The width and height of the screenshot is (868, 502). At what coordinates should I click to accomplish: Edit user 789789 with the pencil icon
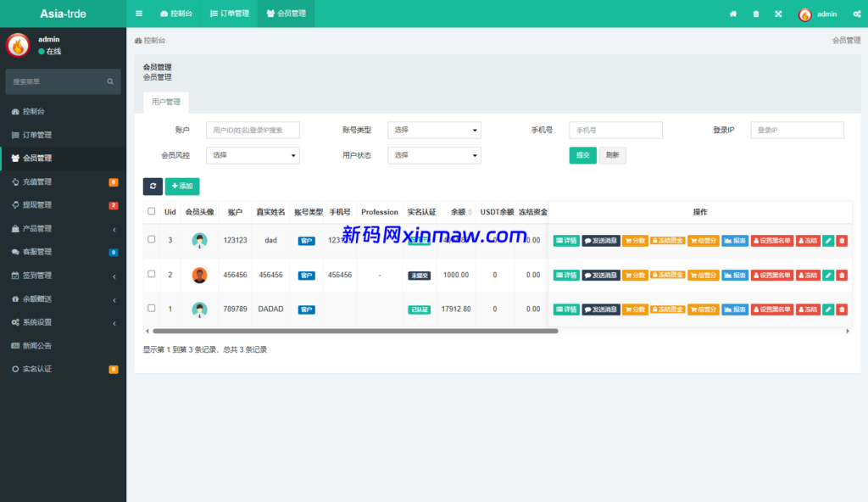tap(828, 310)
